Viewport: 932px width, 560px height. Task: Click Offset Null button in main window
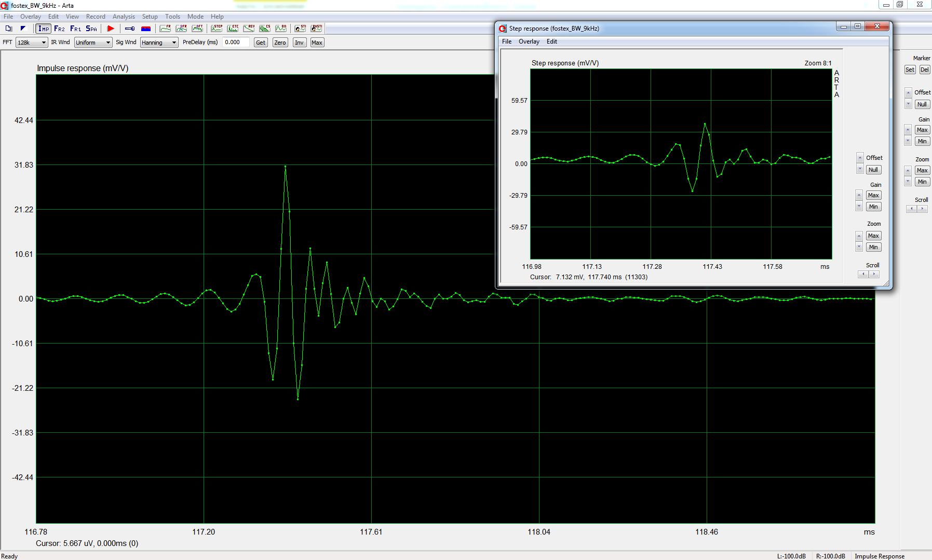(x=922, y=104)
